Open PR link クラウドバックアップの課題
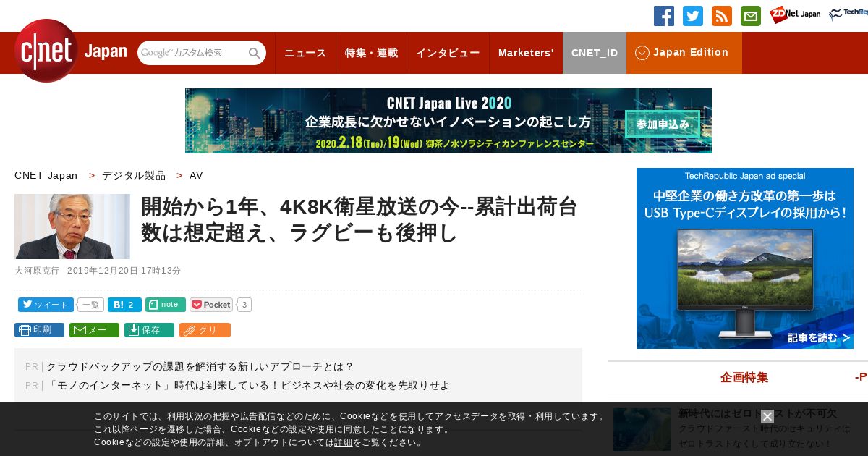Screen dimensions: 868x456 (x=200, y=366)
